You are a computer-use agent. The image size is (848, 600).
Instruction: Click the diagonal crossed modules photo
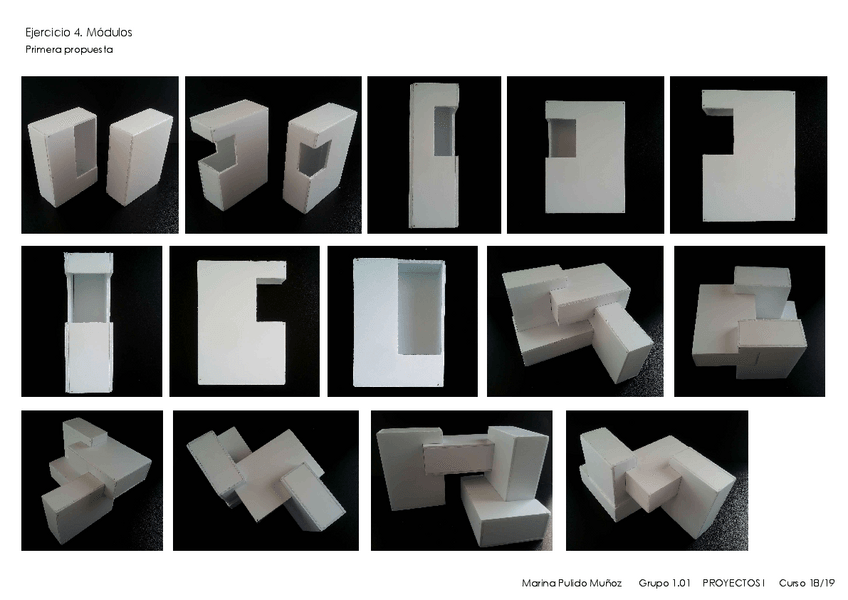click(266, 480)
